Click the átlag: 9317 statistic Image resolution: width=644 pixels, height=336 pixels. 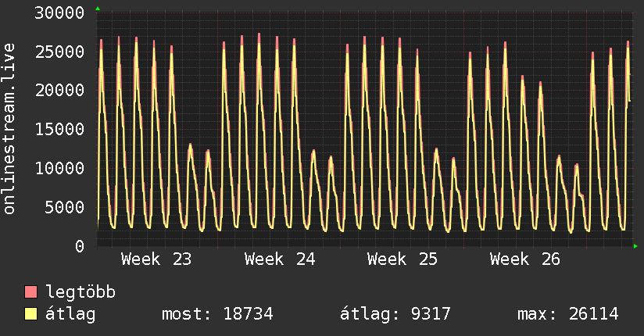395,314
